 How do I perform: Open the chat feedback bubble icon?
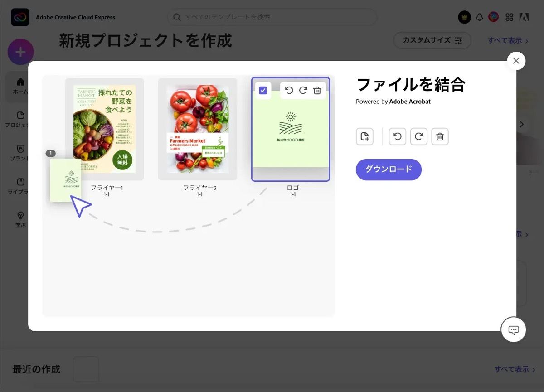(x=514, y=330)
